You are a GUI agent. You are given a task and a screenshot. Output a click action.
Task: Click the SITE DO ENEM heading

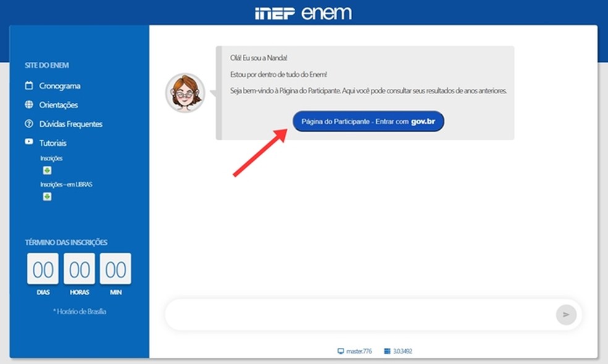click(x=47, y=65)
